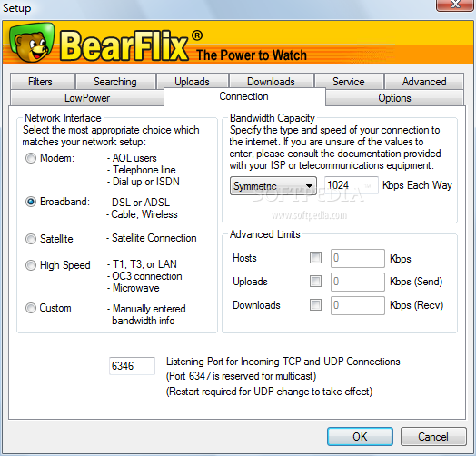The width and height of the screenshot is (476, 456).
Task: Click the 'The Power to Watch' slogan
Action: (252, 55)
